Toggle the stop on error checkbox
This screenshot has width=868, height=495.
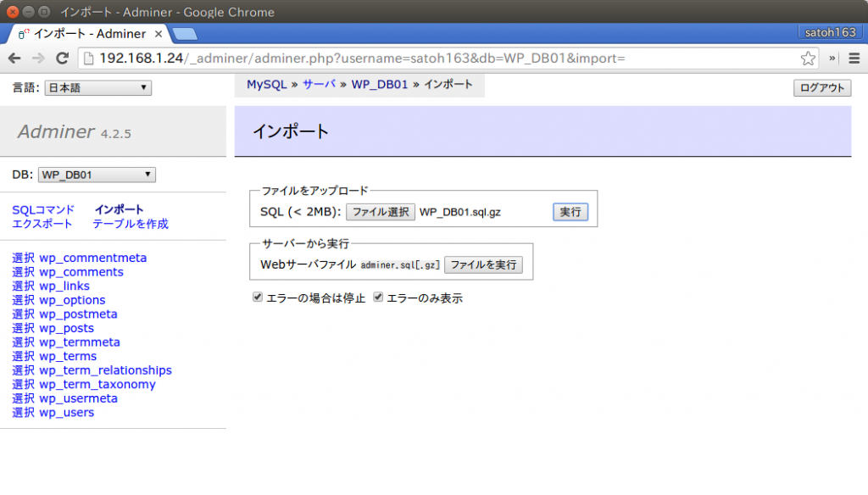point(258,298)
